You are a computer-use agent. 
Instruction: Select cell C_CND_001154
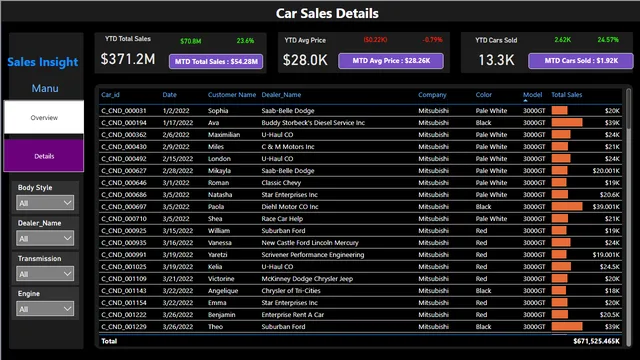[124, 302]
